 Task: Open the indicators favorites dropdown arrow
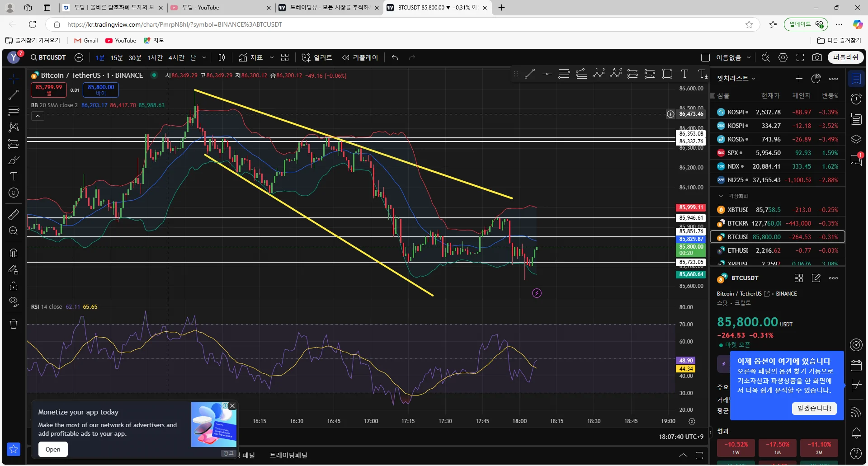click(x=272, y=57)
